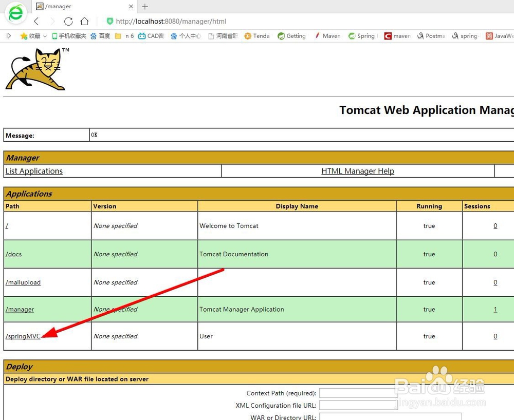Click the browser forward arrow
Image resolution: width=514 pixels, height=420 pixels.
click(52, 22)
